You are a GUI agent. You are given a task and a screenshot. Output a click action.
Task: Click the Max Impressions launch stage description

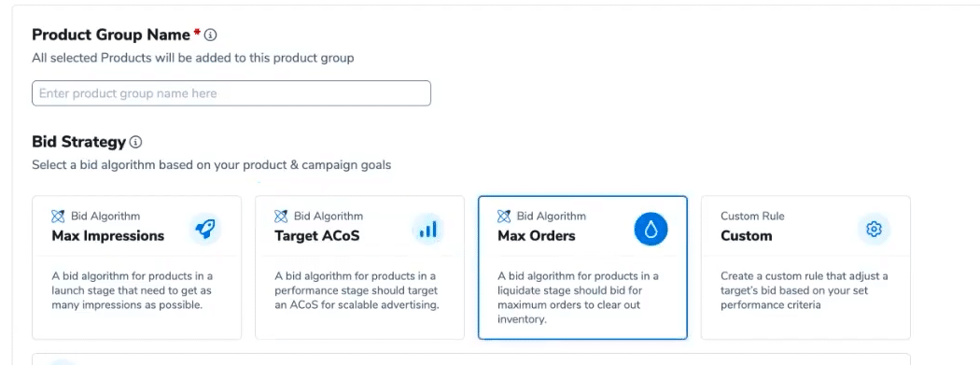133,290
